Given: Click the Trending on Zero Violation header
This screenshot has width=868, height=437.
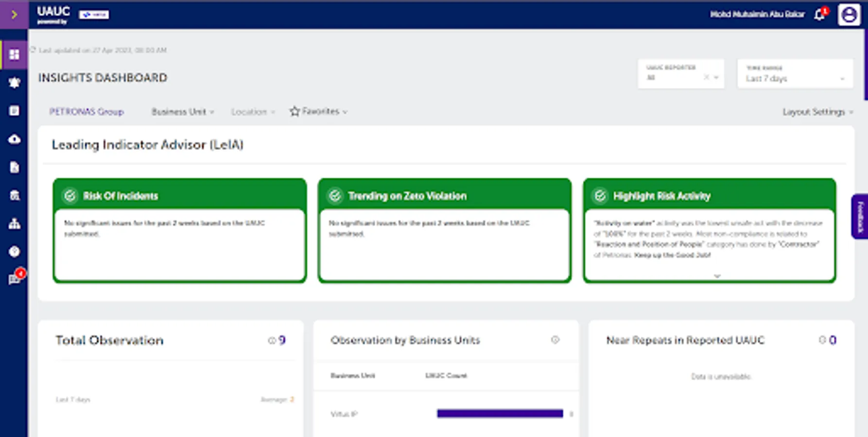Looking at the screenshot, I should coord(445,195).
